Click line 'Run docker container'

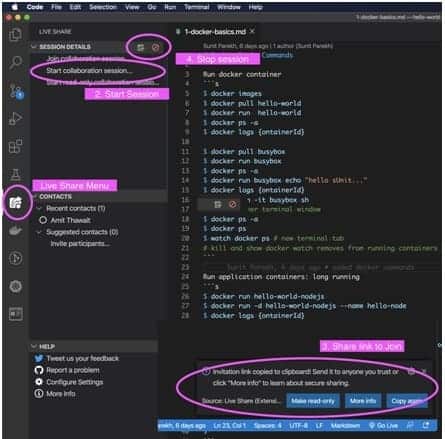[x=242, y=74]
